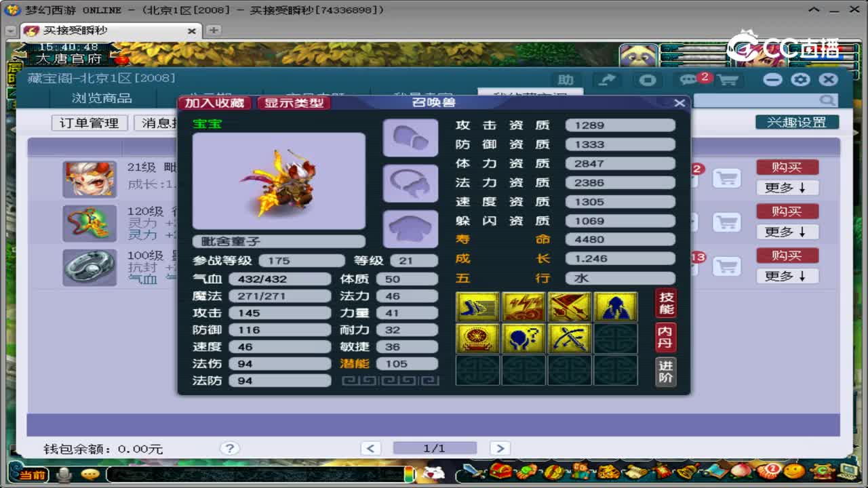The height and width of the screenshot is (488, 868).
Task: Click the 钱包余额 0.00元 text
Action: 103,449
